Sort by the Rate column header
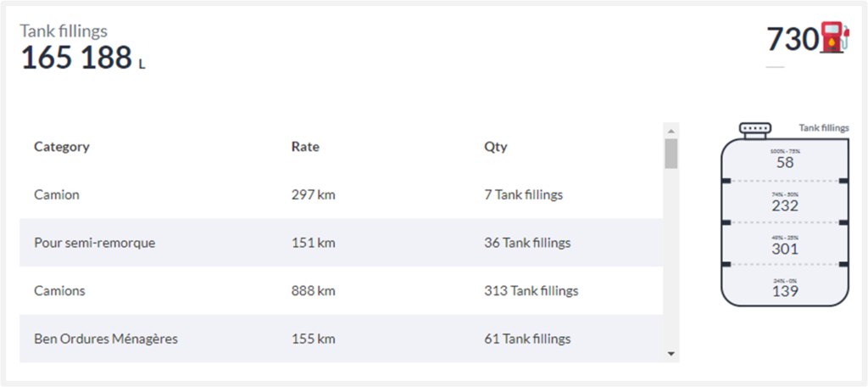The width and height of the screenshot is (868, 387). coord(305,147)
